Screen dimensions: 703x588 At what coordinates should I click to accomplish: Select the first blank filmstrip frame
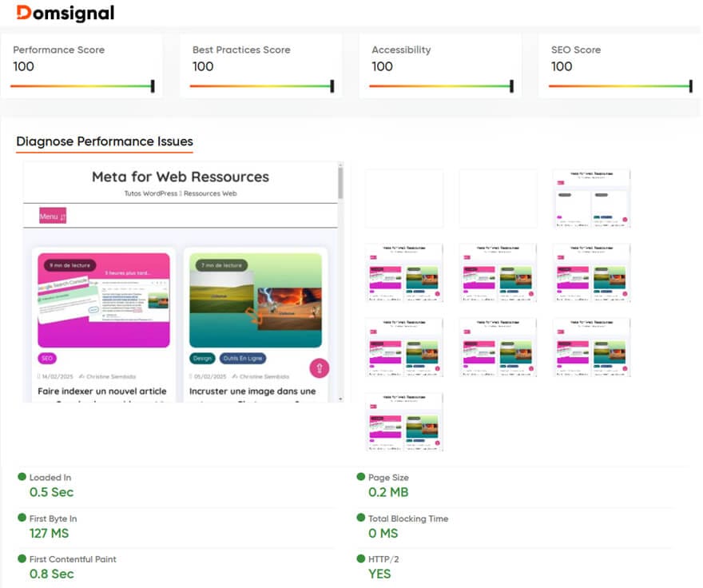[x=404, y=198]
